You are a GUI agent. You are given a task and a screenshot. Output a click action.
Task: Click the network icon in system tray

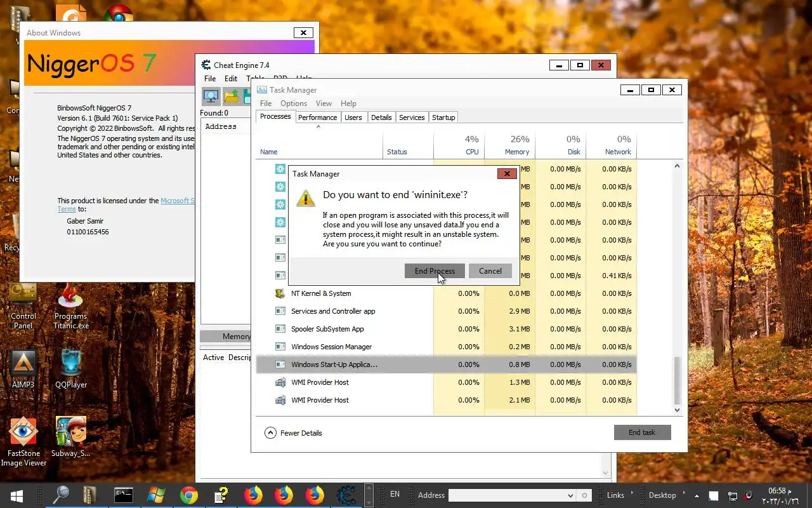point(732,496)
